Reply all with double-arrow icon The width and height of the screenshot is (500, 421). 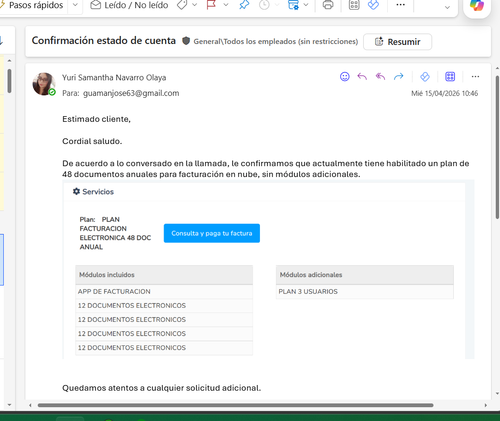(380, 77)
